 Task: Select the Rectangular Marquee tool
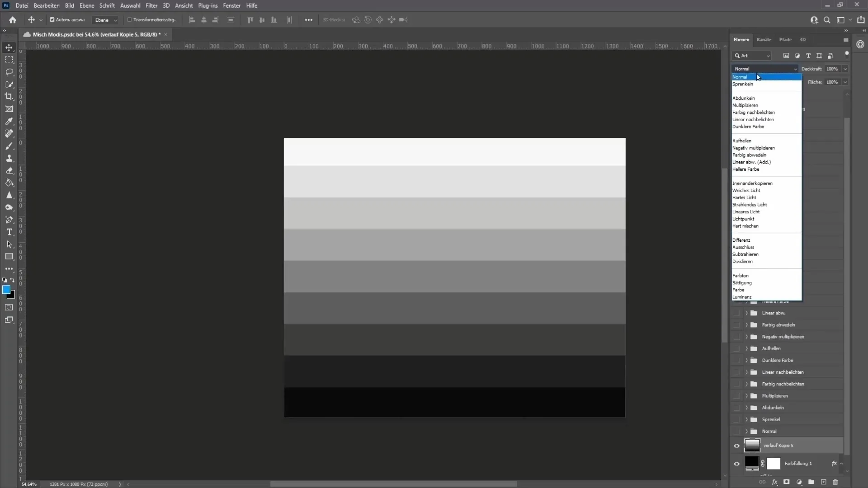tap(9, 59)
